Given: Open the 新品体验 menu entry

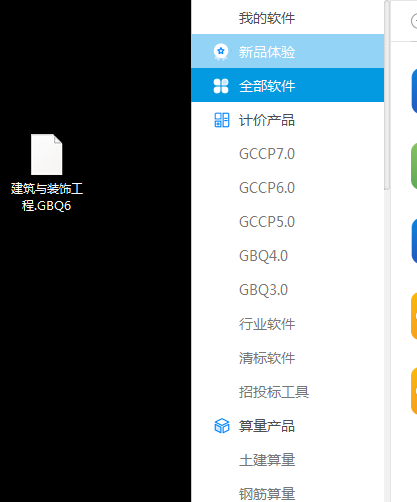Looking at the screenshot, I should [287, 51].
